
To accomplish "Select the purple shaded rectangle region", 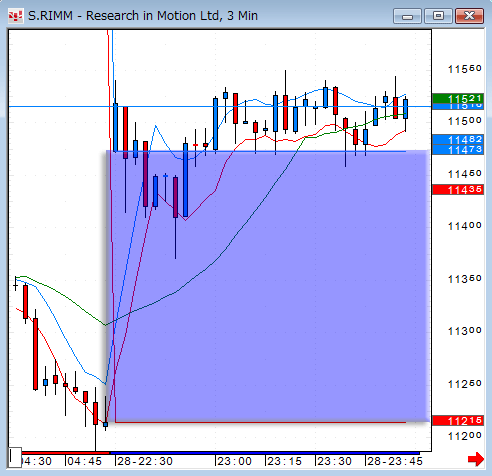I will click(x=267, y=286).
